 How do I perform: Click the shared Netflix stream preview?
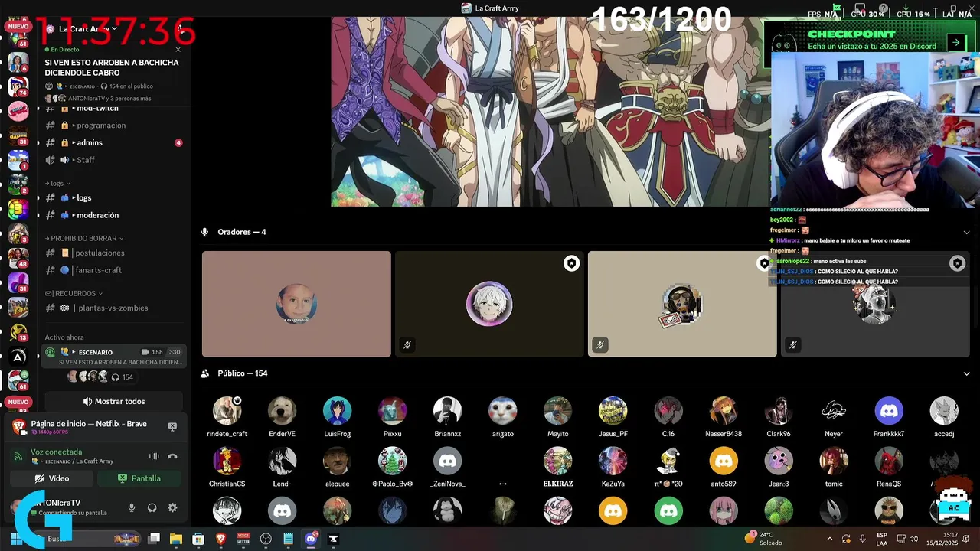[x=550, y=112]
